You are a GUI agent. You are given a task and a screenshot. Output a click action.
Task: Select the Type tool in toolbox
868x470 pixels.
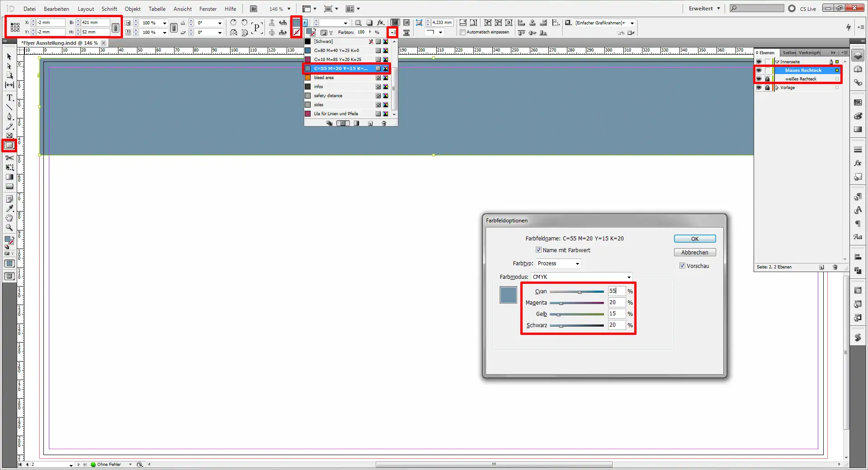[x=9, y=98]
